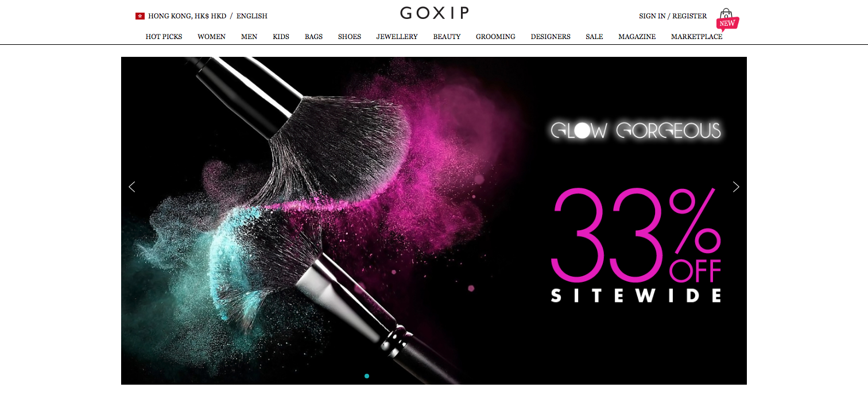
Task: Click the Hong Kong flag icon
Action: [139, 16]
